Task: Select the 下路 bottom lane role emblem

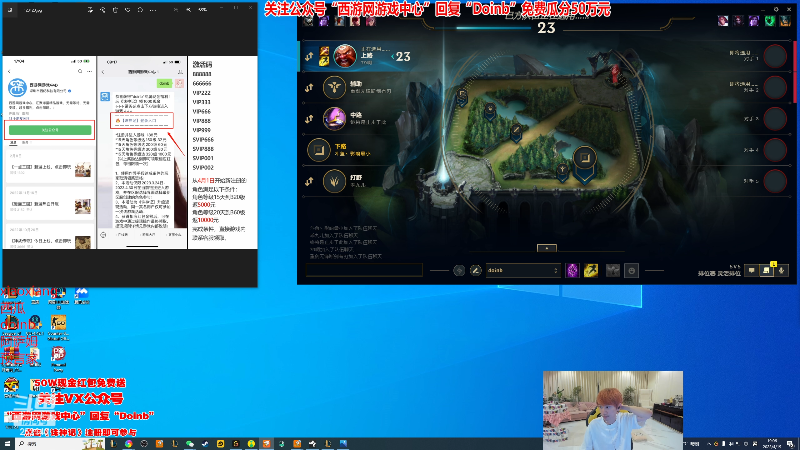Action: point(319,150)
